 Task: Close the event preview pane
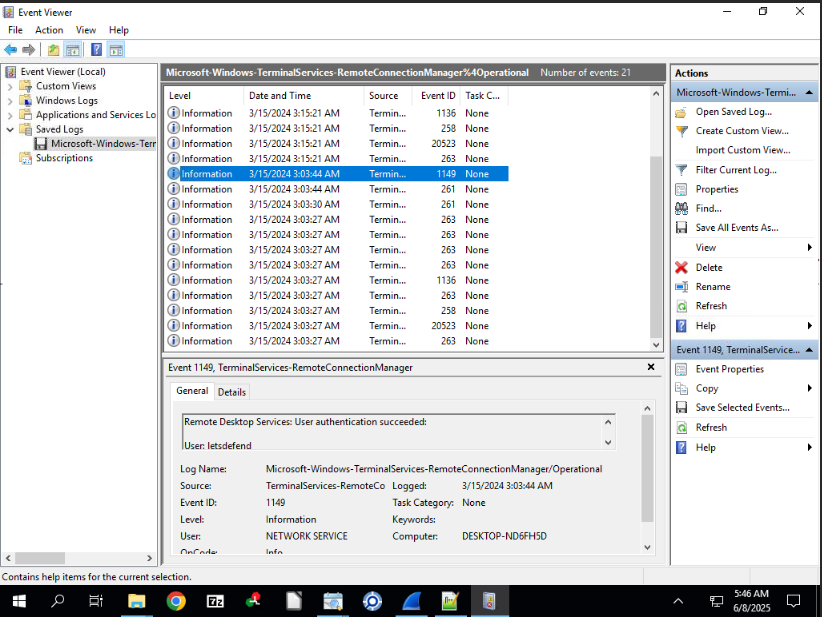(x=651, y=367)
